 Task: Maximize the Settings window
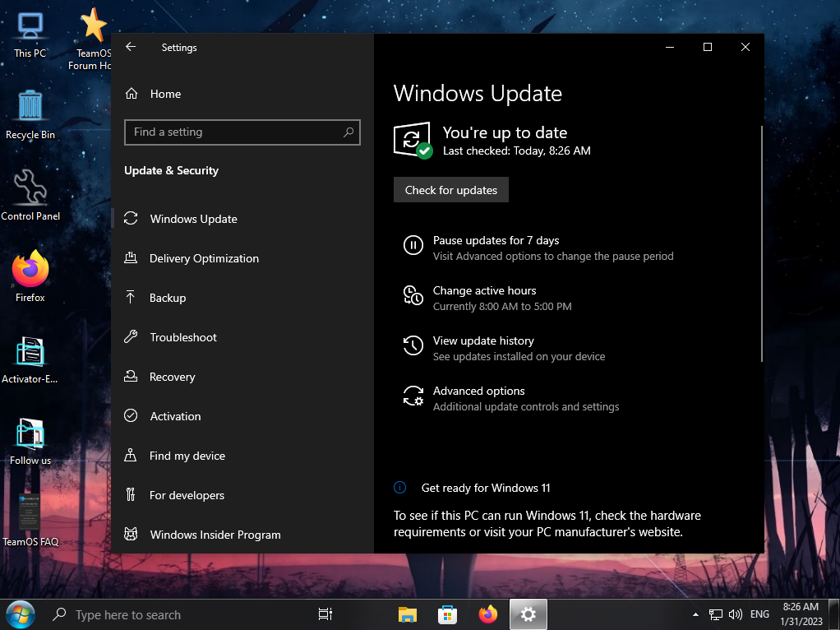(x=707, y=47)
